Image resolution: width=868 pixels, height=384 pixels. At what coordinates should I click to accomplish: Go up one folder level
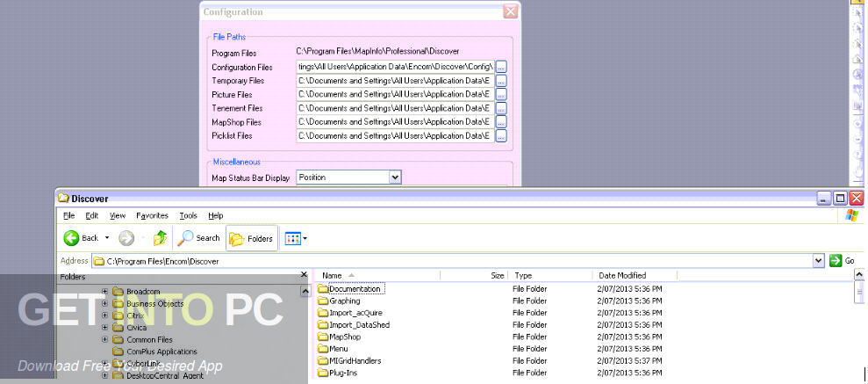point(161,238)
